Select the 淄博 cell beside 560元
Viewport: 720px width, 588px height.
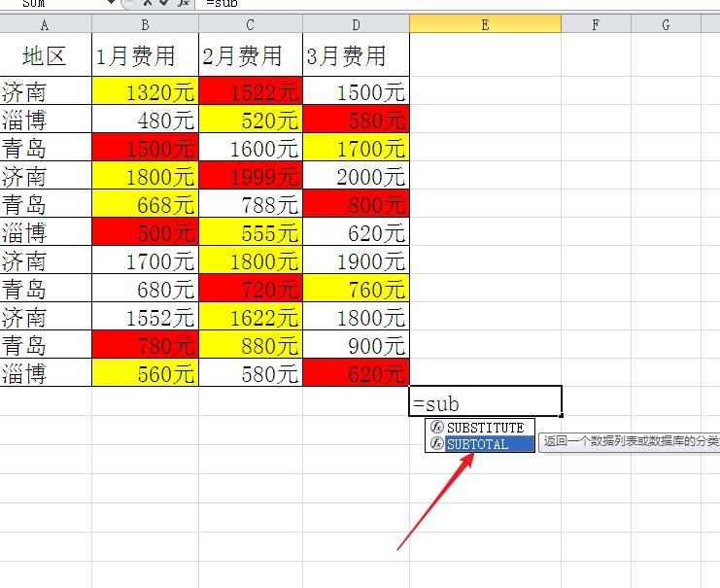45,372
